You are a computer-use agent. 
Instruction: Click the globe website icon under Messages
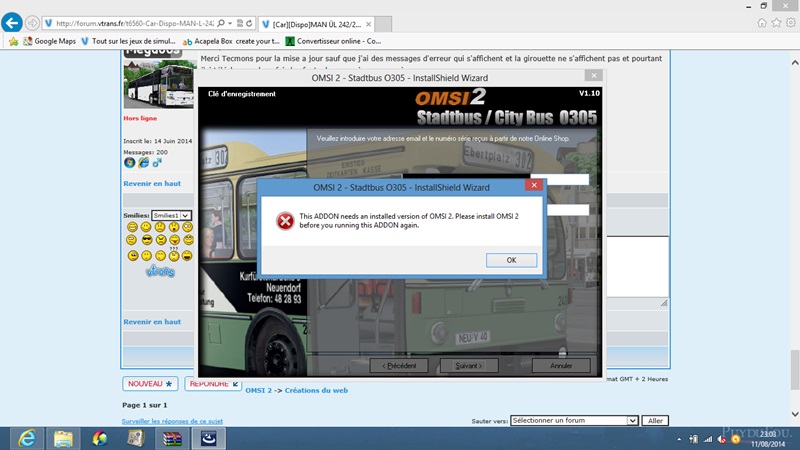point(129,162)
